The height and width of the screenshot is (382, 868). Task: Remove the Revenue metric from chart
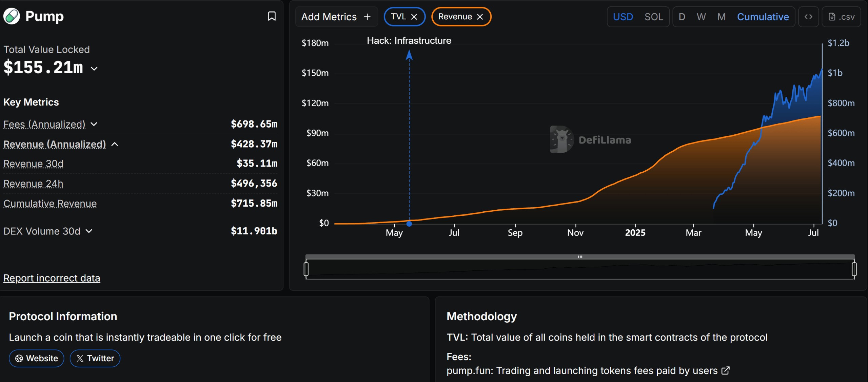tap(480, 16)
